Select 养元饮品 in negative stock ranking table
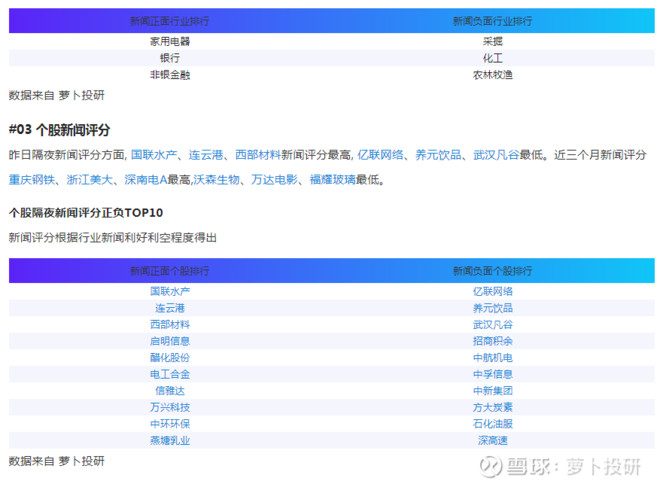Viewport: 660px width, 487px height. pyautogui.click(x=492, y=308)
